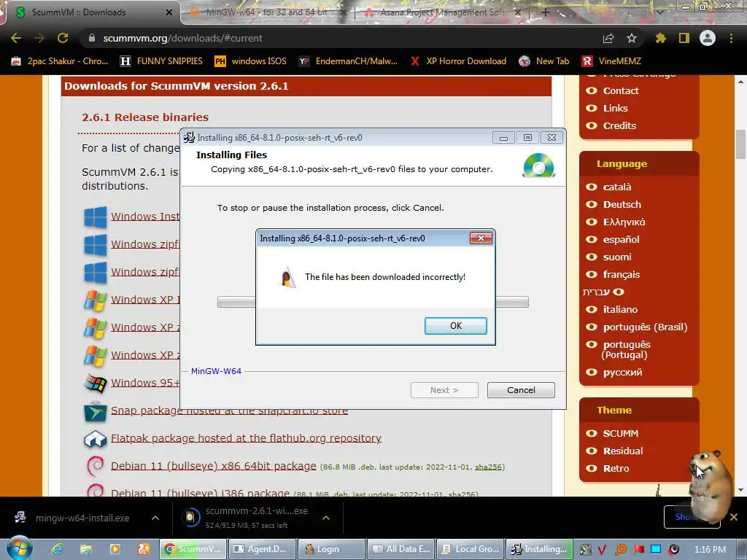Click the Flatpak package icon
The image size is (747, 560).
point(96,439)
